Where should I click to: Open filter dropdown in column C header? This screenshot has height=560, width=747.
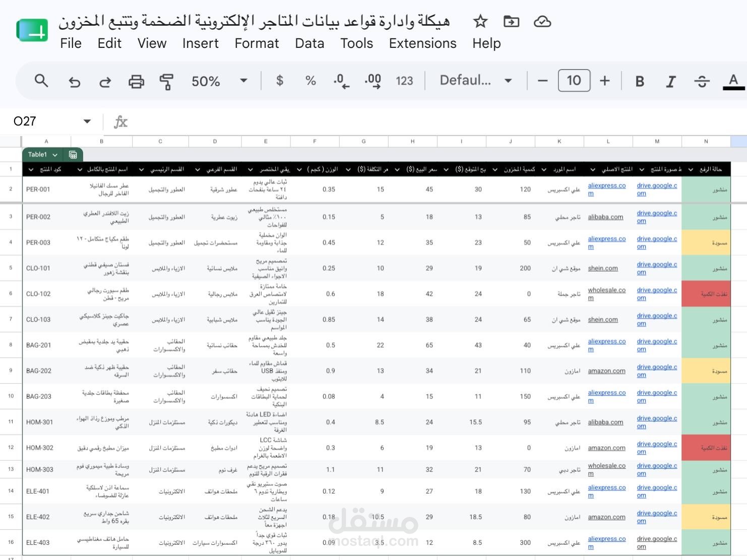click(141, 169)
